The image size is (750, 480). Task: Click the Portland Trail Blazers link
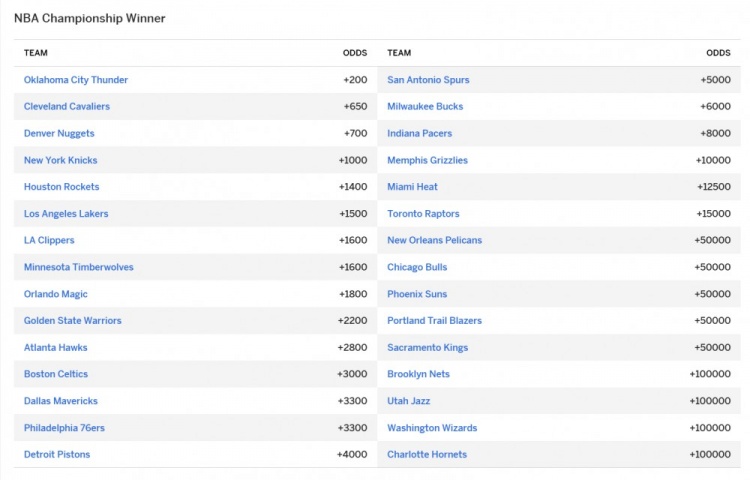(x=434, y=321)
